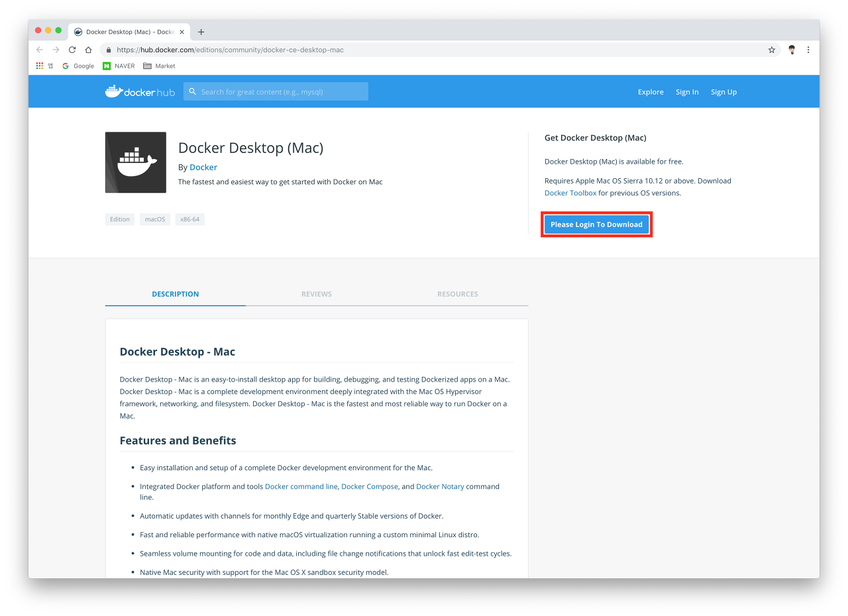Go back with the browser back arrow
This screenshot has height=616, width=848.
coord(40,50)
